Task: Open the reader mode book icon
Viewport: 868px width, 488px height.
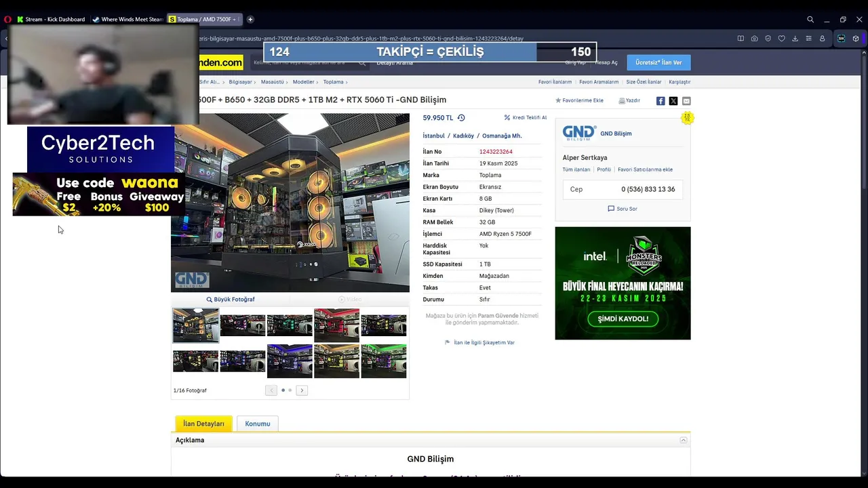Action: [x=741, y=39]
